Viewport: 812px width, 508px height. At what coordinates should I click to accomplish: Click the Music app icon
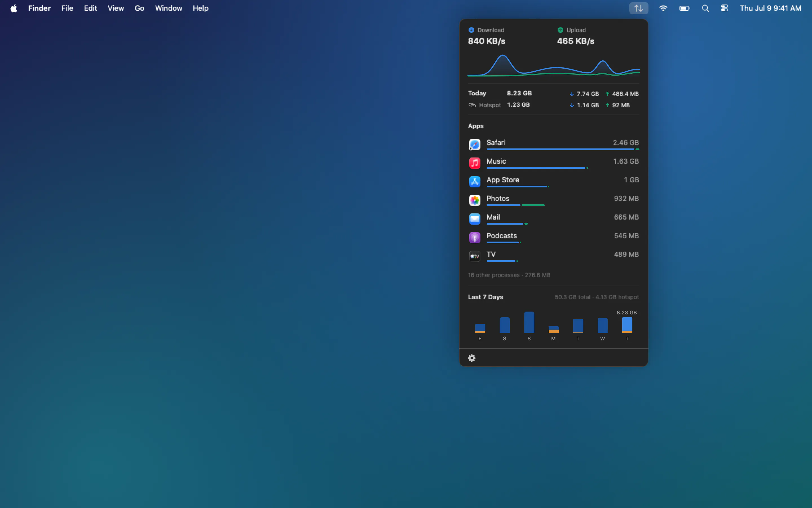(475, 163)
